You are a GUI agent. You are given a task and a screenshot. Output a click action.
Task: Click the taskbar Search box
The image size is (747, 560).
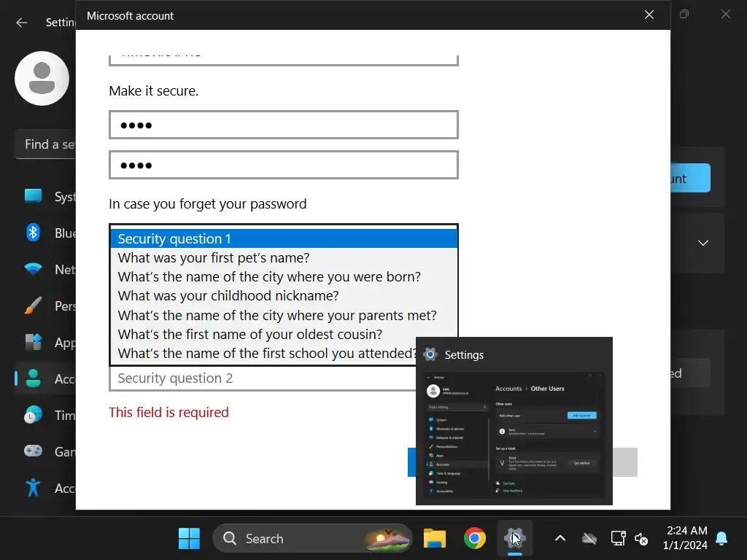point(312,539)
